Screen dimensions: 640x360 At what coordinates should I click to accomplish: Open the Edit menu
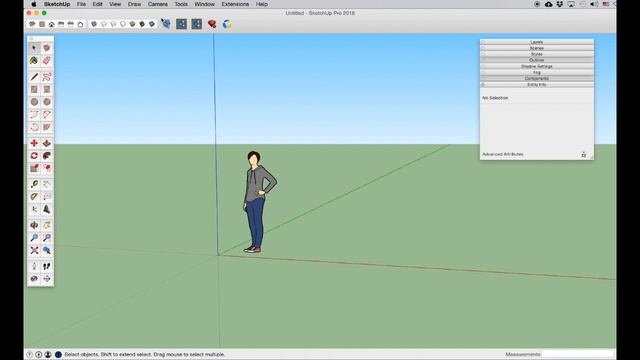point(98,4)
